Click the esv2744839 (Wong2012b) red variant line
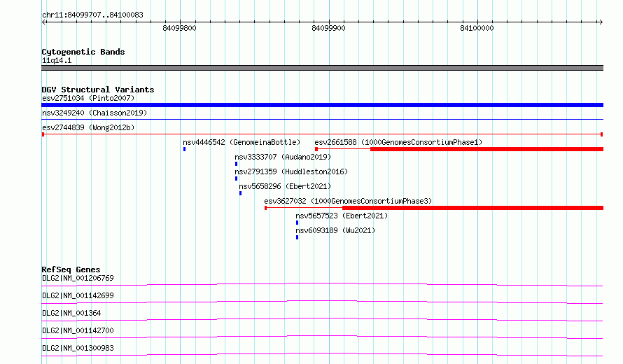 (322, 134)
